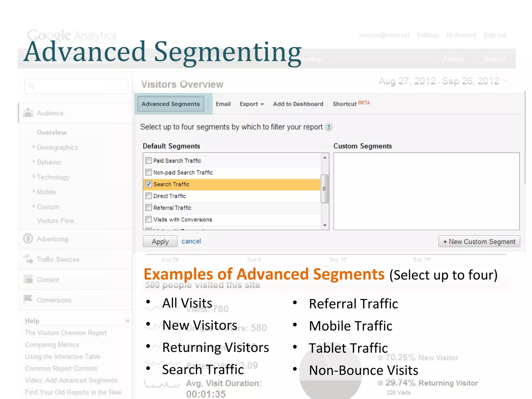Uncheck the Search Traffic checkbox
Screen dimensions: 532x399
149,184
